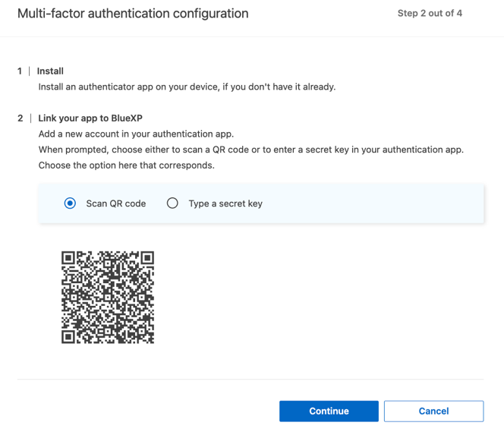Viewport: 504px width, 435px height.
Task: Click the QR code image center
Action: click(x=108, y=297)
